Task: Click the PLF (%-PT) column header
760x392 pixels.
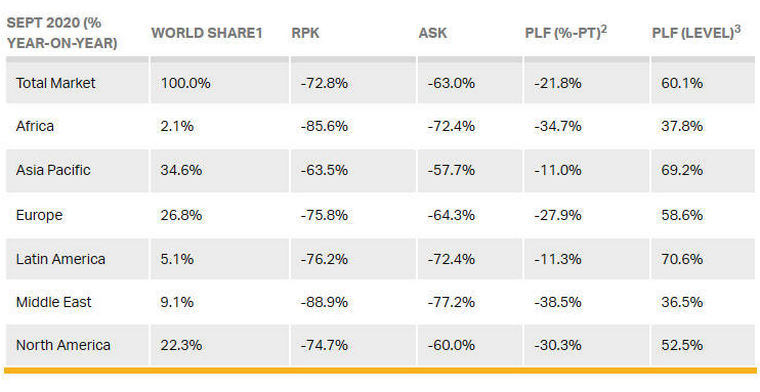Action: (x=566, y=32)
